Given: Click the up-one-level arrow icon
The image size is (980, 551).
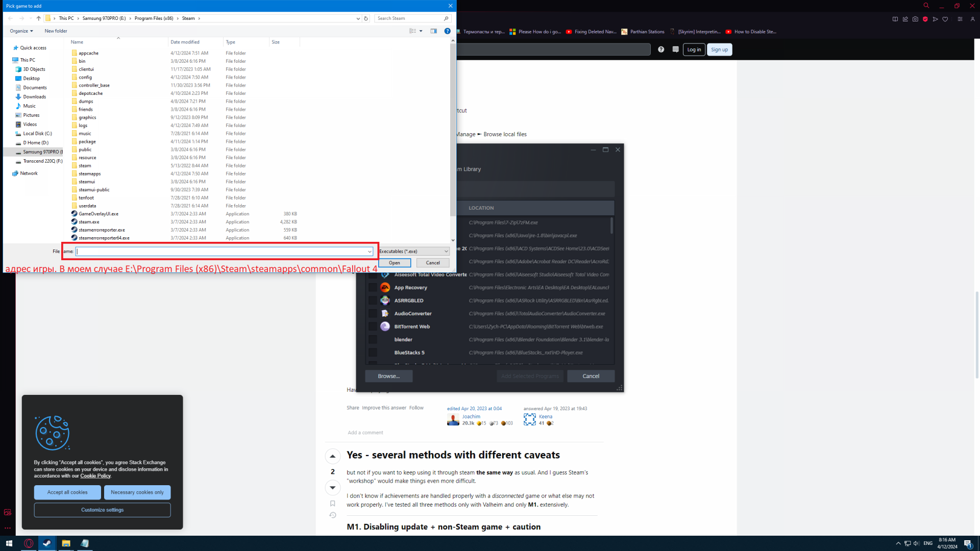Looking at the screenshot, I should tap(38, 18).
